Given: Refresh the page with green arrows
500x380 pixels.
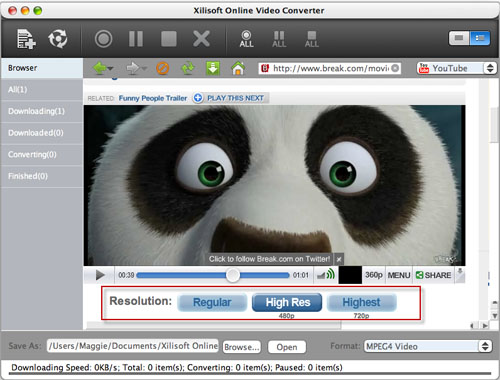Looking at the screenshot, I should pyautogui.click(x=188, y=68).
